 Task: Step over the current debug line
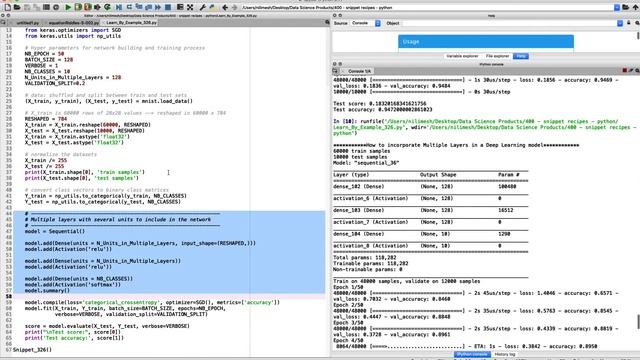[x=129, y=7]
